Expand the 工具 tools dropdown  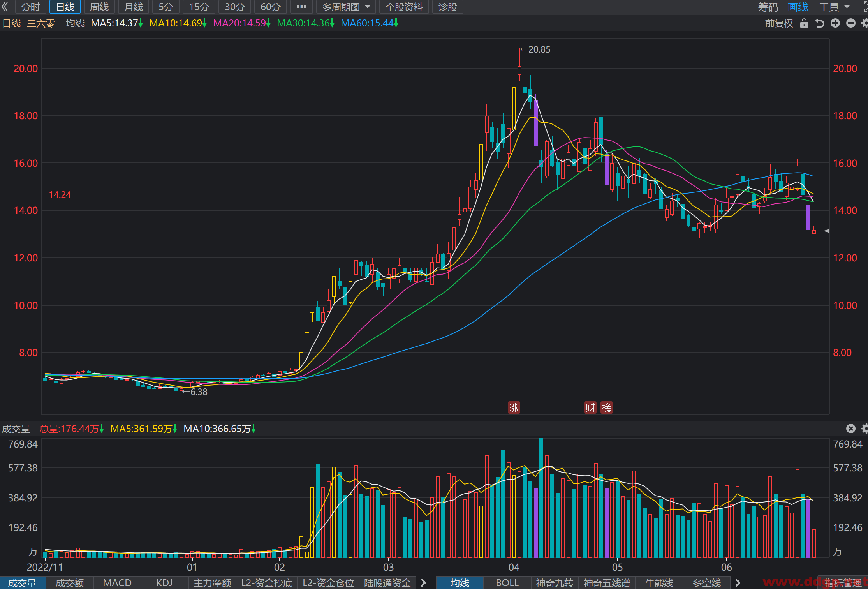pos(834,7)
